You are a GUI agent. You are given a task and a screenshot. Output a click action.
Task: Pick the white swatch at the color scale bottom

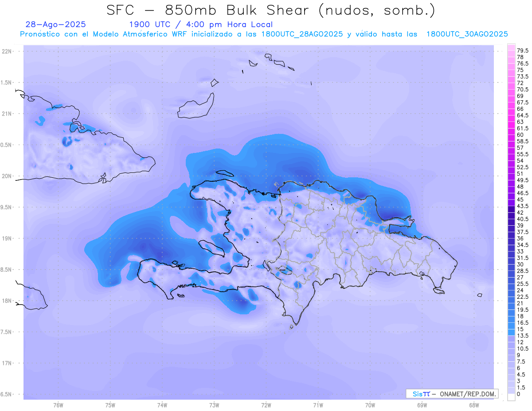pyautogui.click(x=511, y=397)
